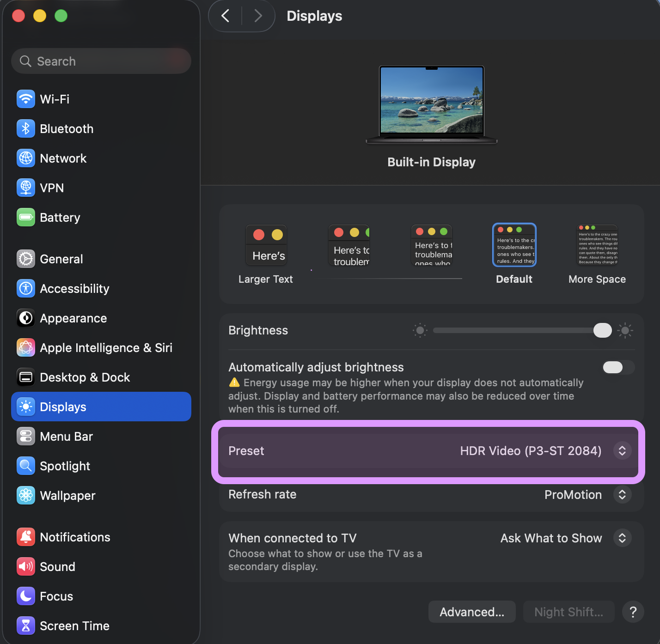
Task: Select the Focus moon icon
Action: tap(26, 596)
